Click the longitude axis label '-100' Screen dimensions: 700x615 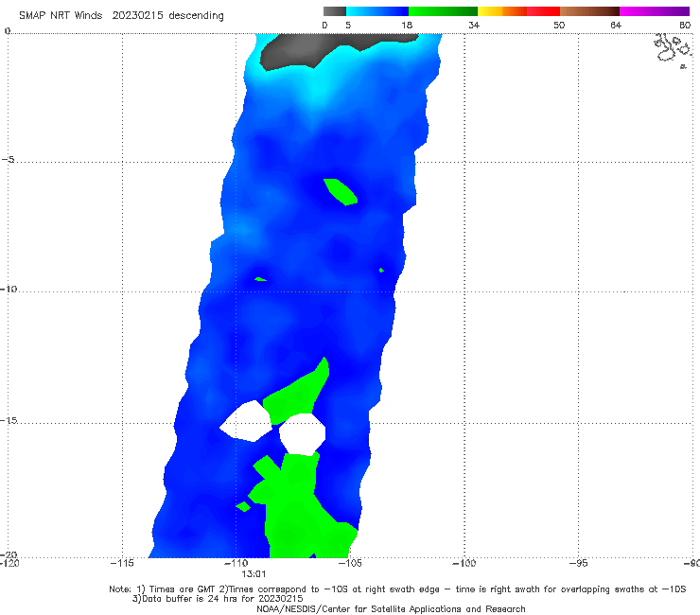coord(464,563)
